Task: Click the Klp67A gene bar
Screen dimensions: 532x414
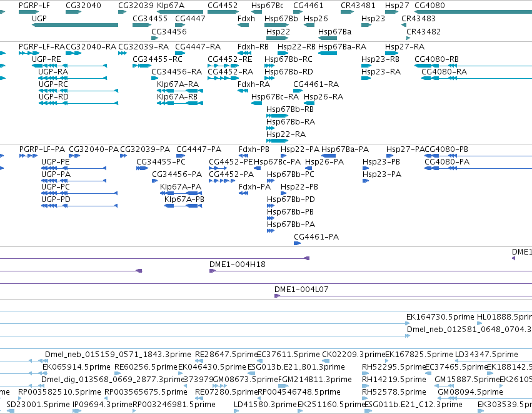Action: 180,13
